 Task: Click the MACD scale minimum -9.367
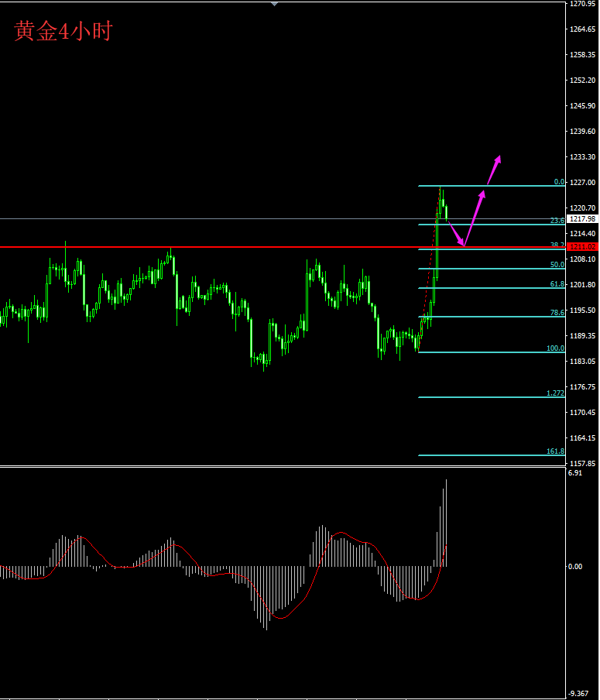(578, 693)
